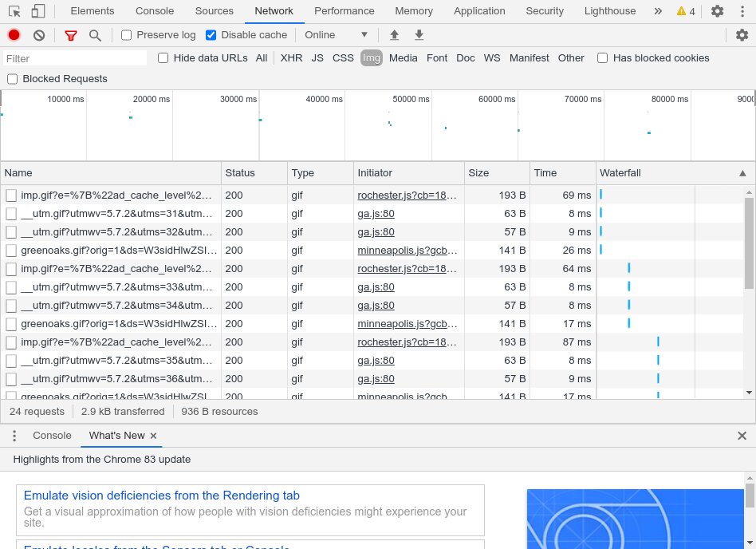Screen dimensions: 756x549
Task: Click the warnings count icon showing 4
Action: coord(686,11)
